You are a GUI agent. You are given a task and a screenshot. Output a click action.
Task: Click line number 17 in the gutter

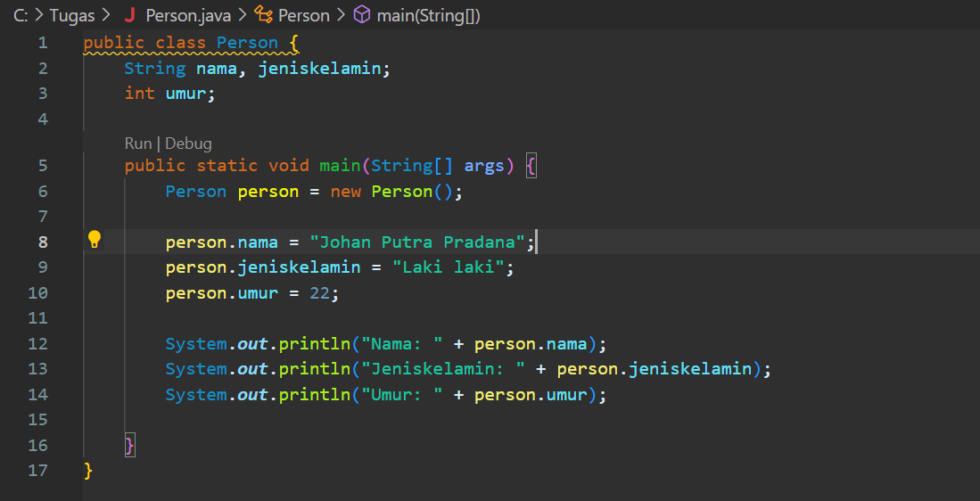38,470
